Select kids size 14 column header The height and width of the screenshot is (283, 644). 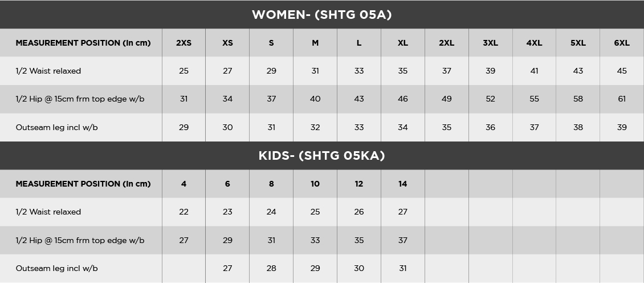pyautogui.click(x=402, y=184)
